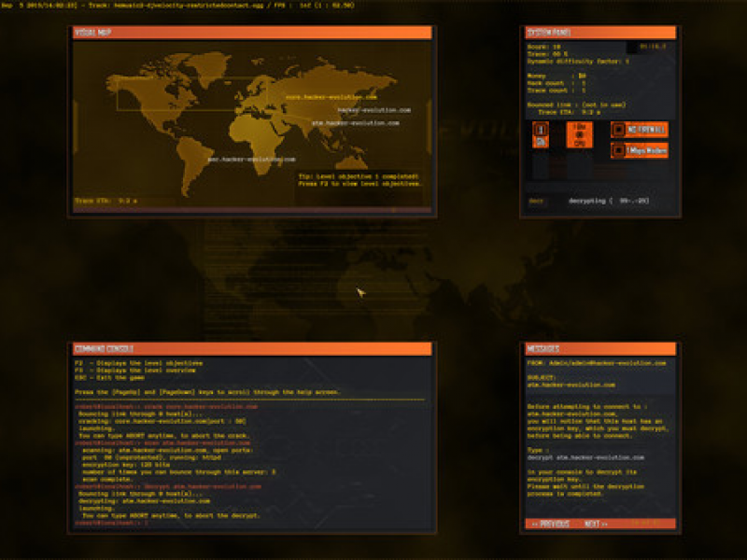Viewport: 747px width, 560px height.
Task: Click the decrypting progress readout
Action: 609,201
